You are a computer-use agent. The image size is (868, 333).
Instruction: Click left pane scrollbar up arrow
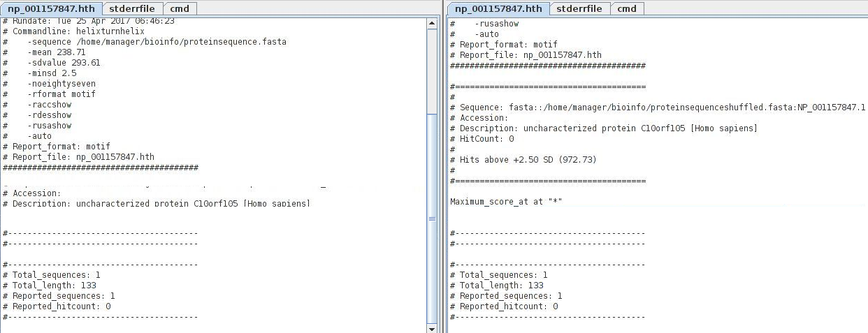coord(431,24)
